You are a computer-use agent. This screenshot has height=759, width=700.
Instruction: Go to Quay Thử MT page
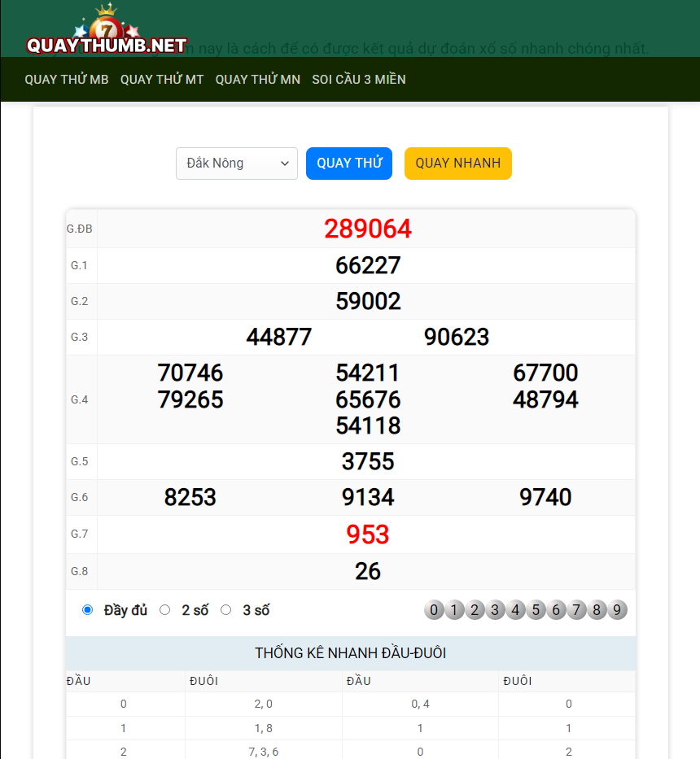[x=162, y=80]
